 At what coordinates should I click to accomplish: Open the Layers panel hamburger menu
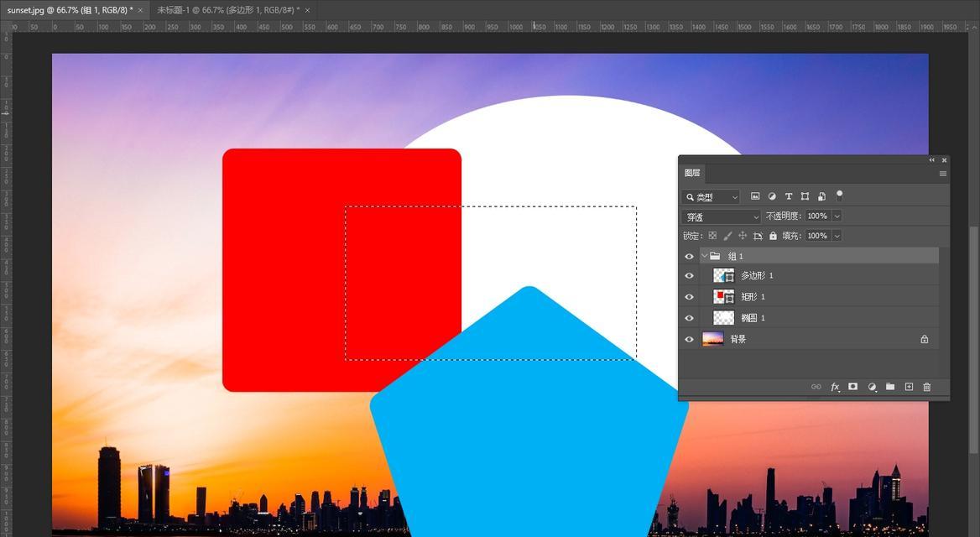(x=942, y=174)
